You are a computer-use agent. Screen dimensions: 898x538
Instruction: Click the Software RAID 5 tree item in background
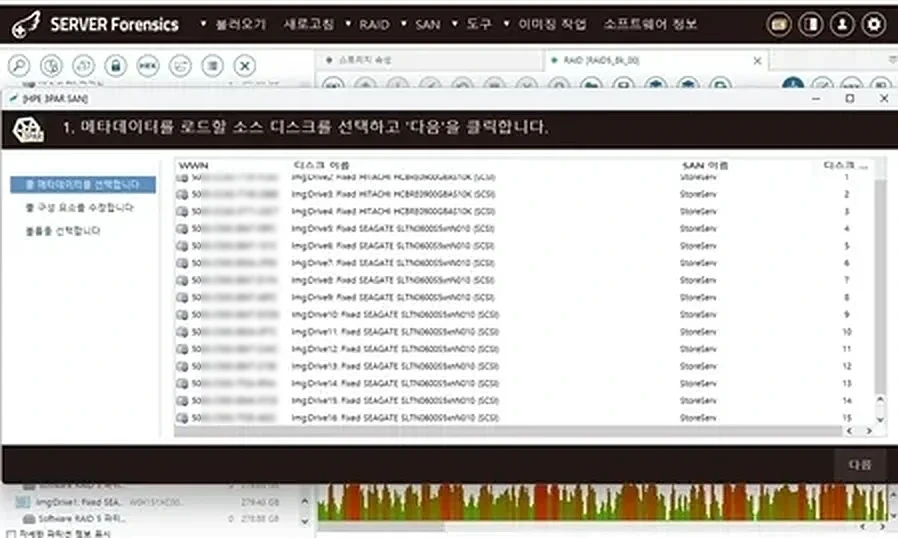80,519
